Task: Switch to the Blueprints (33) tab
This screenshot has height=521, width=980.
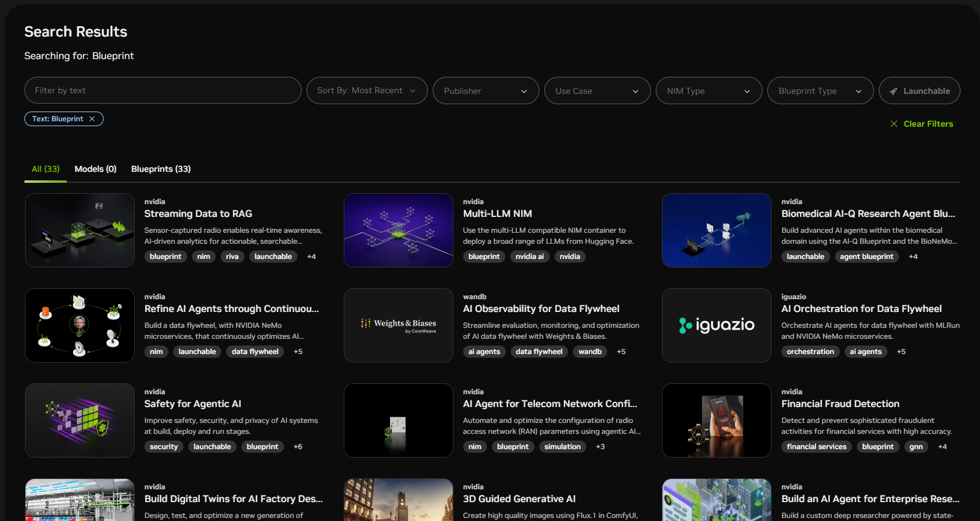Action: (161, 169)
